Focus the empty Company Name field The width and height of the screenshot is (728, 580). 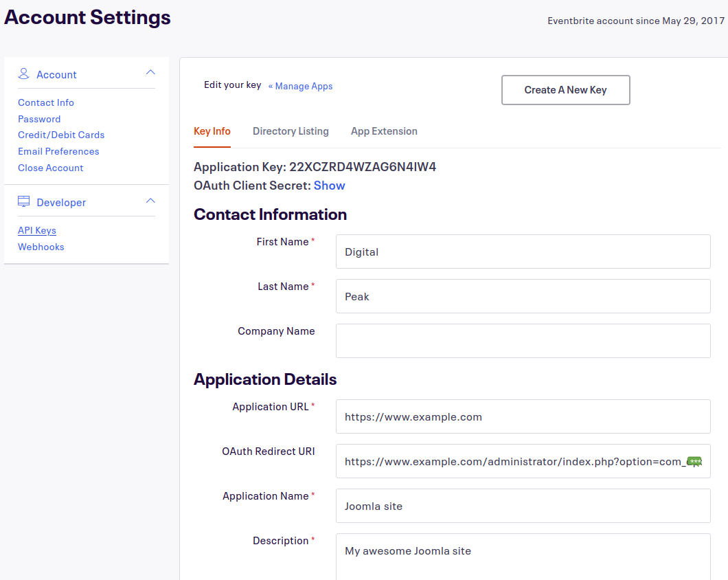click(x=523, y=341)
